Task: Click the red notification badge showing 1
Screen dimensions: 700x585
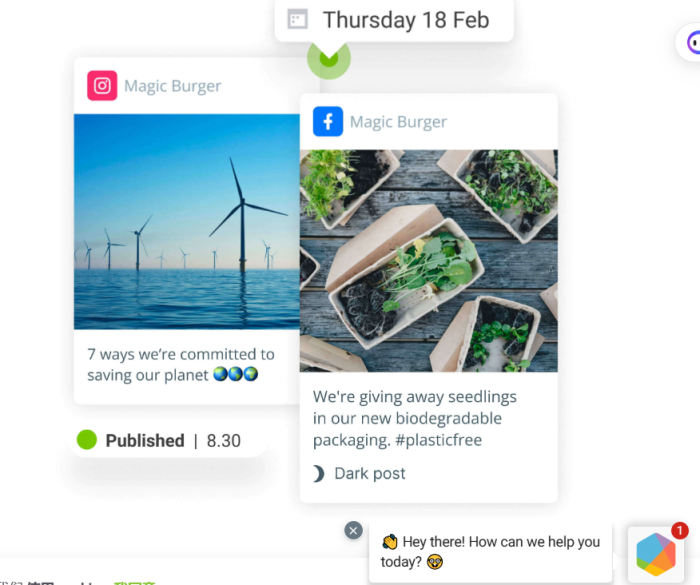Action: coord(679,531)
